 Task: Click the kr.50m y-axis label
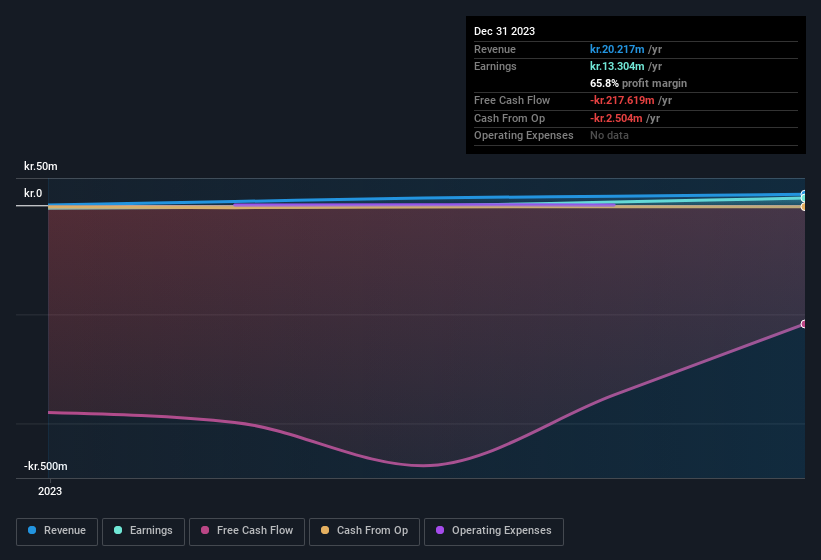click(41, 166)
